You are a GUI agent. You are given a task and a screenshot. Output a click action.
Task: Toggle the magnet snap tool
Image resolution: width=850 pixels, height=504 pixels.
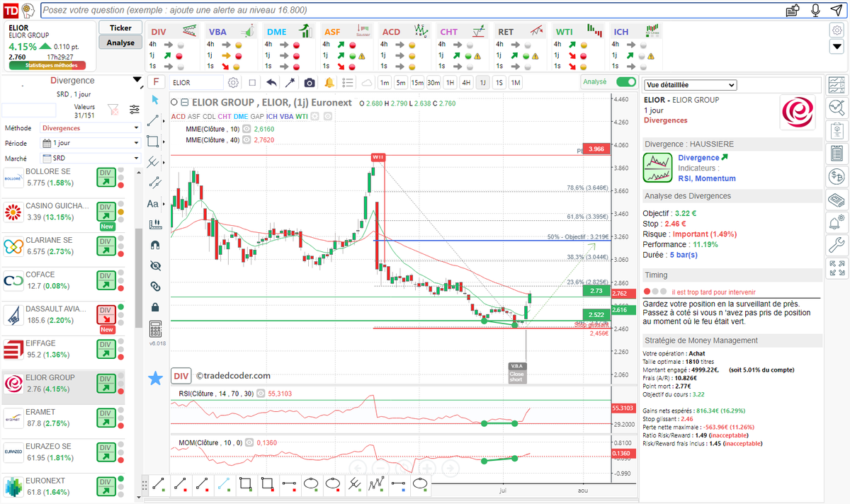pyautogui.click(x=156, y=245)
